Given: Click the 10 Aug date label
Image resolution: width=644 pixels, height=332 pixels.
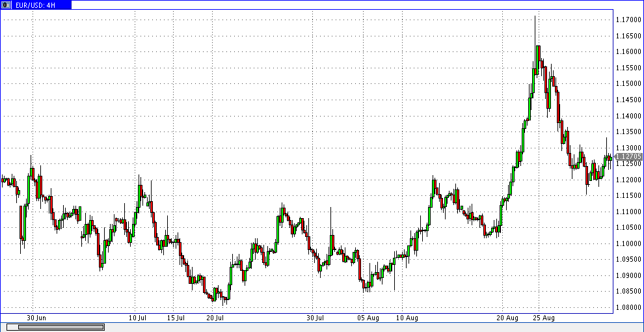Looking at the screenshot, I should pos(407,318).
